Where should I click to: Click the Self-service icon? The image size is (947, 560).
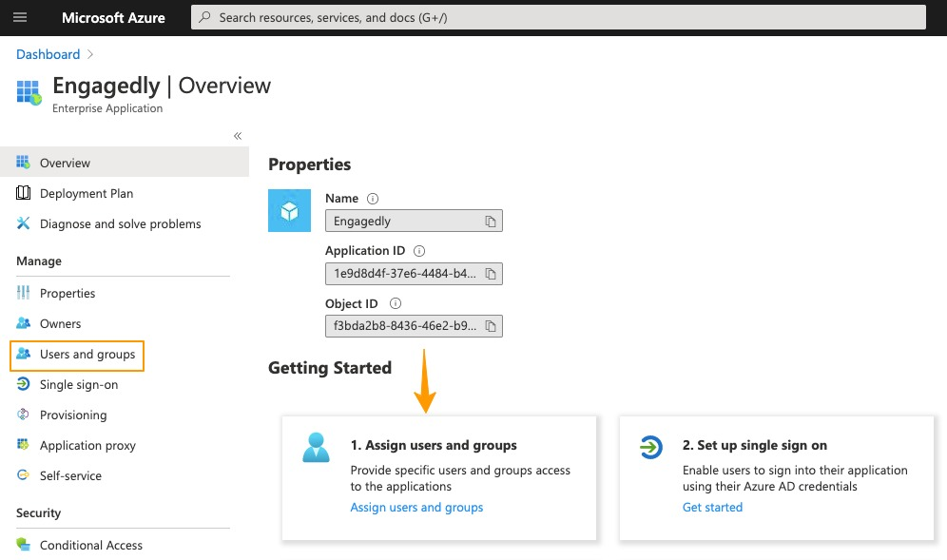(x=23, y=474)
